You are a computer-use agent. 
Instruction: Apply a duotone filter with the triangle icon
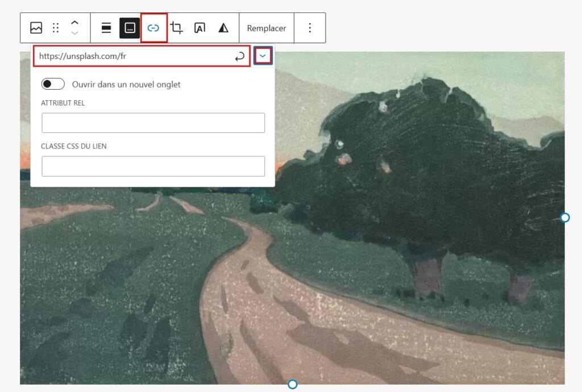coord(223,27)
